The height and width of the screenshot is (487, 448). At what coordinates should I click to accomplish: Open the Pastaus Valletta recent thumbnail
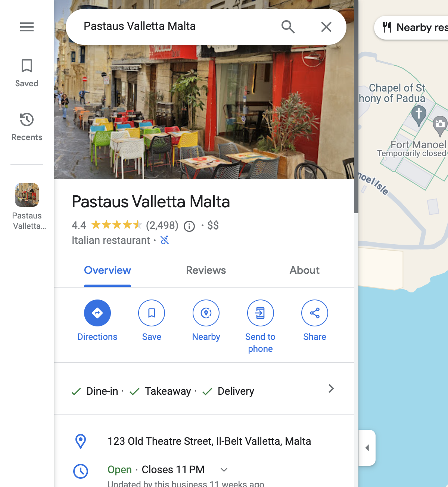tap(27, 207)
